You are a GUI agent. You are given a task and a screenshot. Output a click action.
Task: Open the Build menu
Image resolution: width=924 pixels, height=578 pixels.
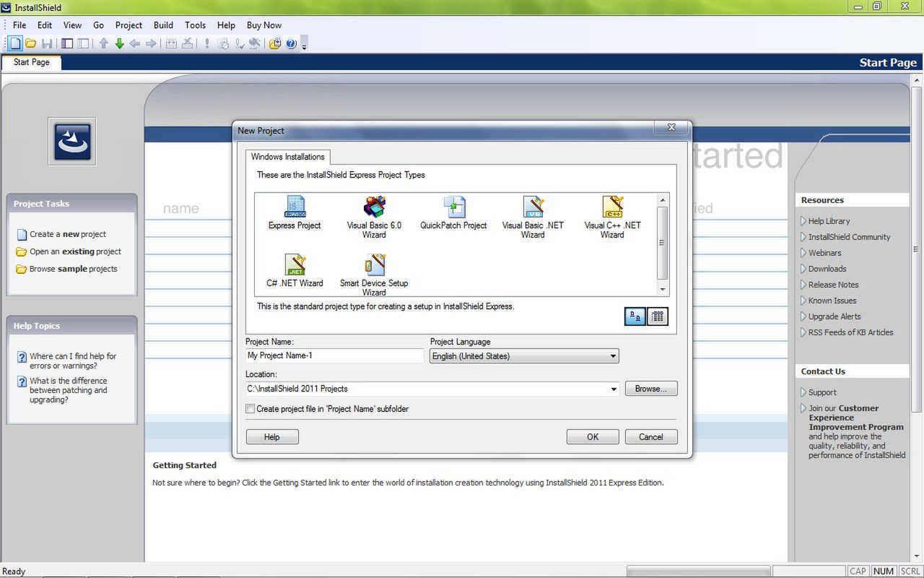coord(163,25)
